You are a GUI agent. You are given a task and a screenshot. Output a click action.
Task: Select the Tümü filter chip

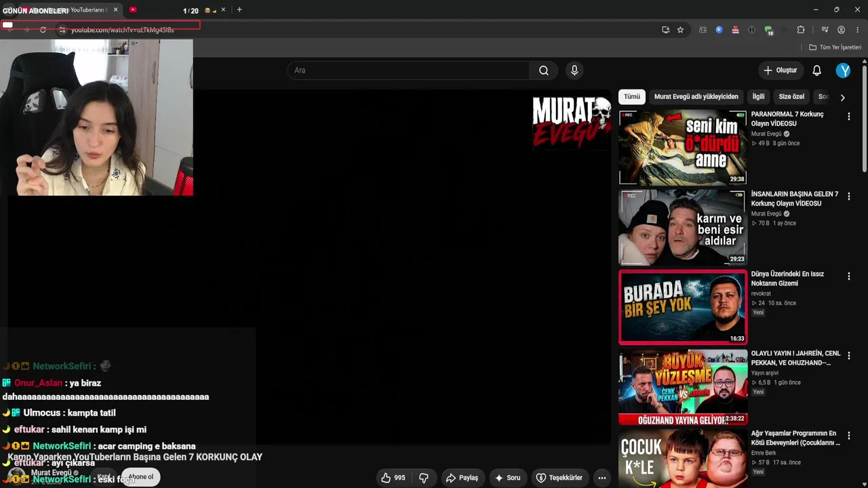(x=632, y=97)
